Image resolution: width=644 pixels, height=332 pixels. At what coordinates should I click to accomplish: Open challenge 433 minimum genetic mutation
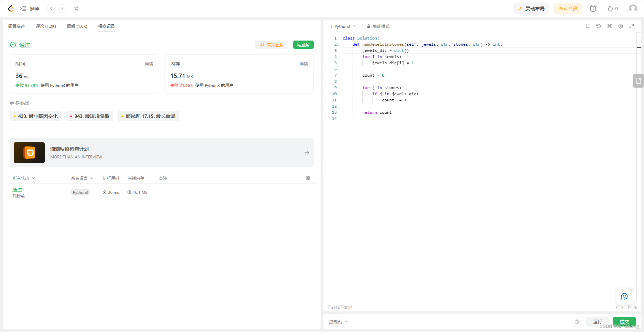tap(36, 116)
